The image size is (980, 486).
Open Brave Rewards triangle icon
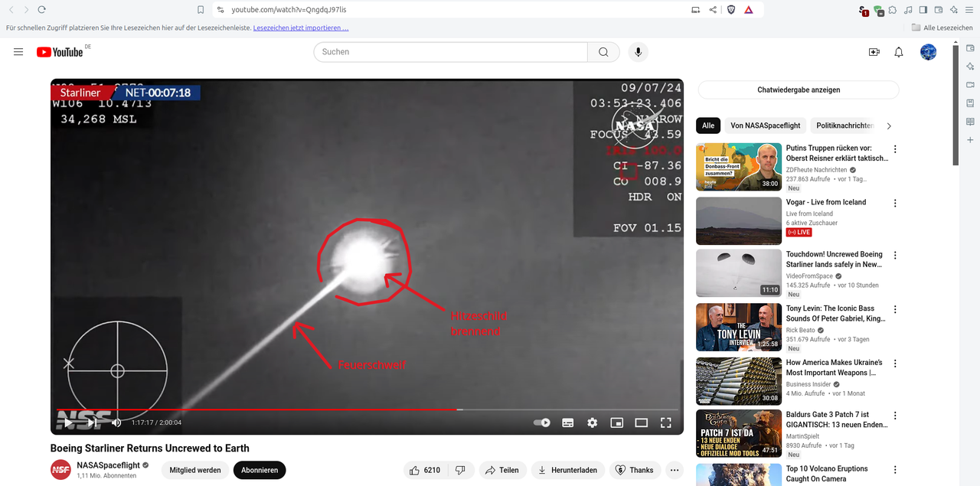(x=749, y=10)
